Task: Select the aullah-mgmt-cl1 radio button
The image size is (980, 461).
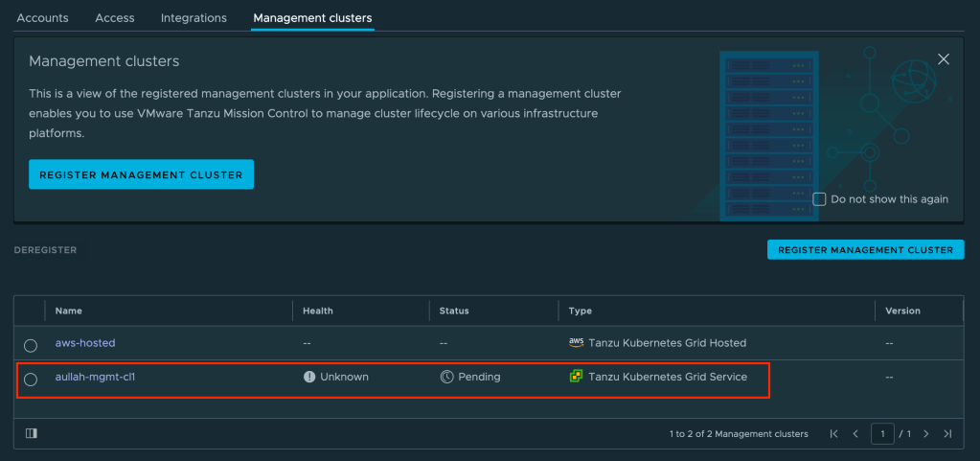Action: (31, 380)
